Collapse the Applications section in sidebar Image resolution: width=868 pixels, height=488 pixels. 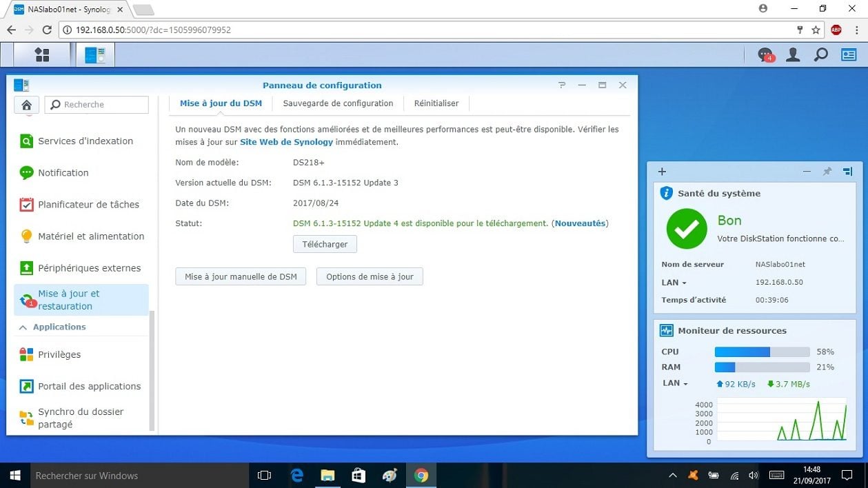(x=23, y=327)
